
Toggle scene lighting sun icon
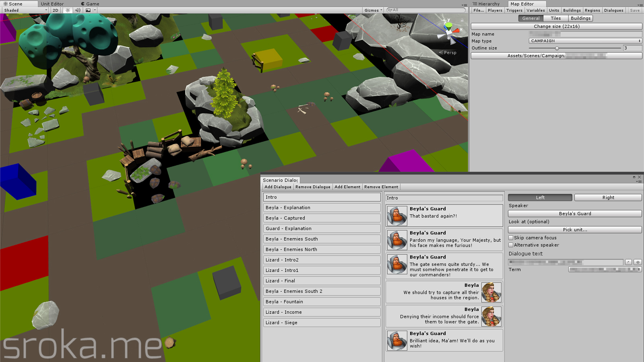point(68,10)
